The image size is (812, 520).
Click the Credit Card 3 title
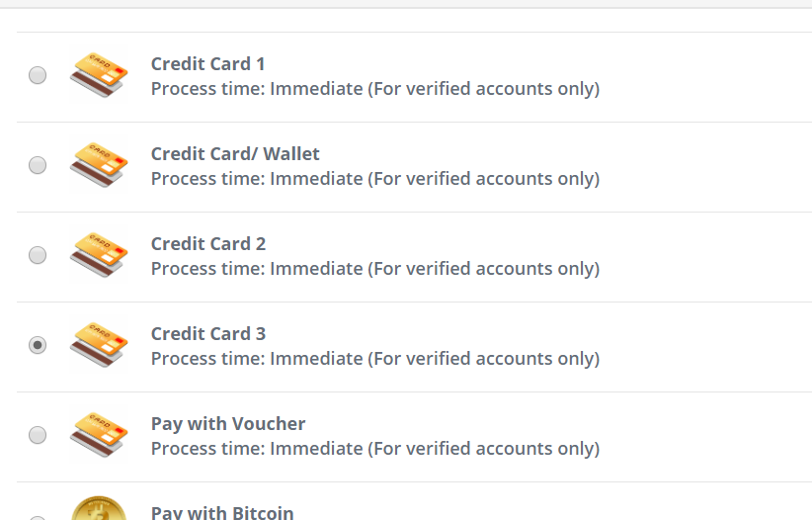point(208,334)
